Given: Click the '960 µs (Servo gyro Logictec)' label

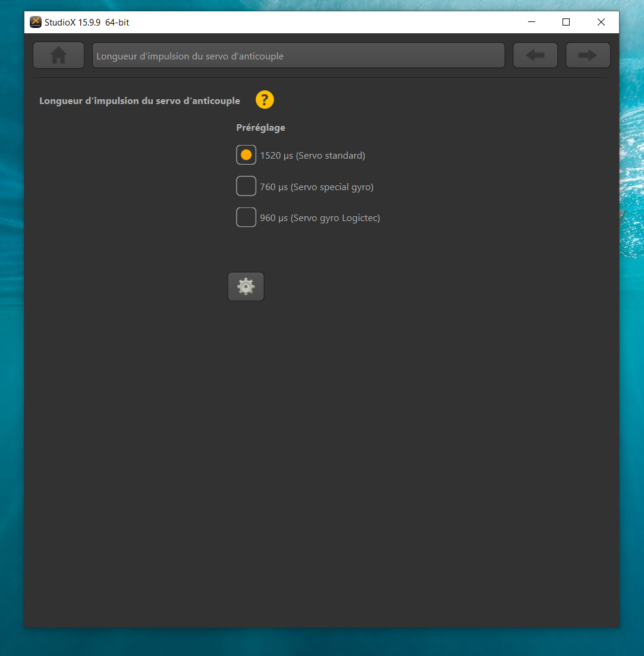Looking at the screenshot, I should pos(320,218).
